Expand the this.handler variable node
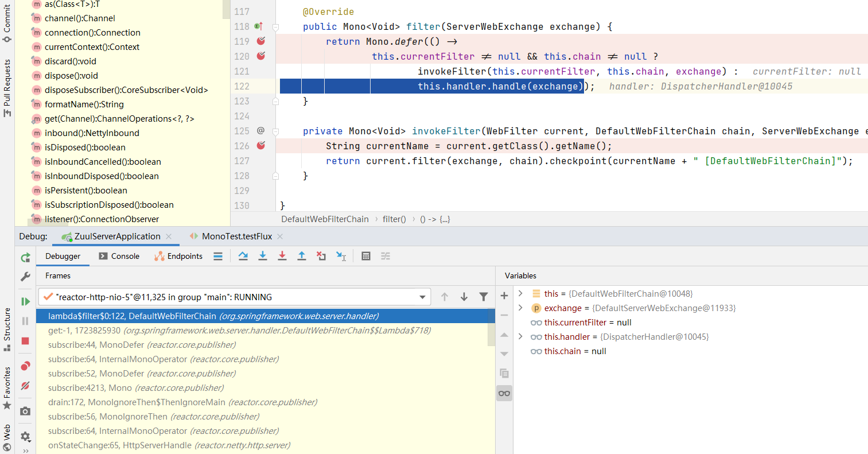The height and width of the screenshot is (454, 868). (x=520, y=336)
